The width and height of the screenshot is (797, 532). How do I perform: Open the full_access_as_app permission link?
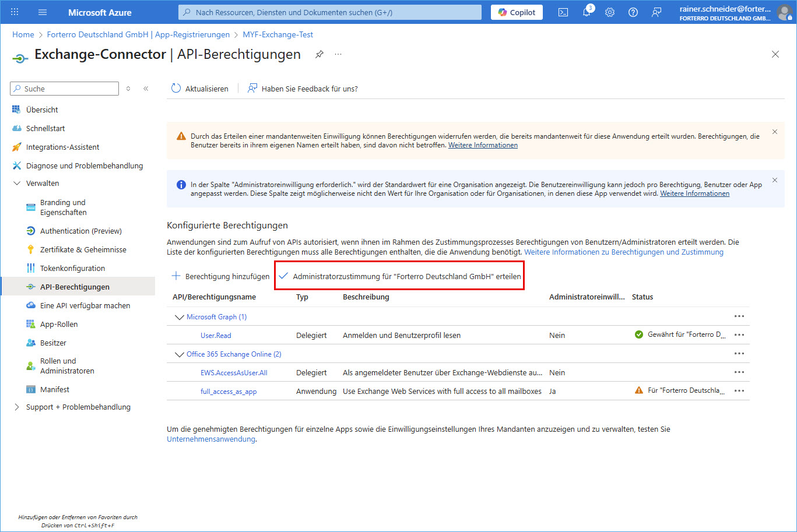[x=229, y=391]
